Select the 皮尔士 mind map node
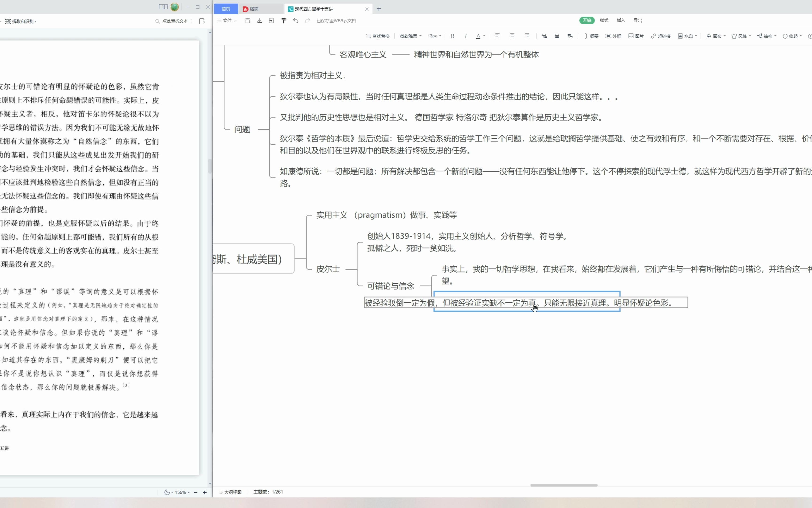The height and width of the screenshot is (508, 812). click(328, 269)
